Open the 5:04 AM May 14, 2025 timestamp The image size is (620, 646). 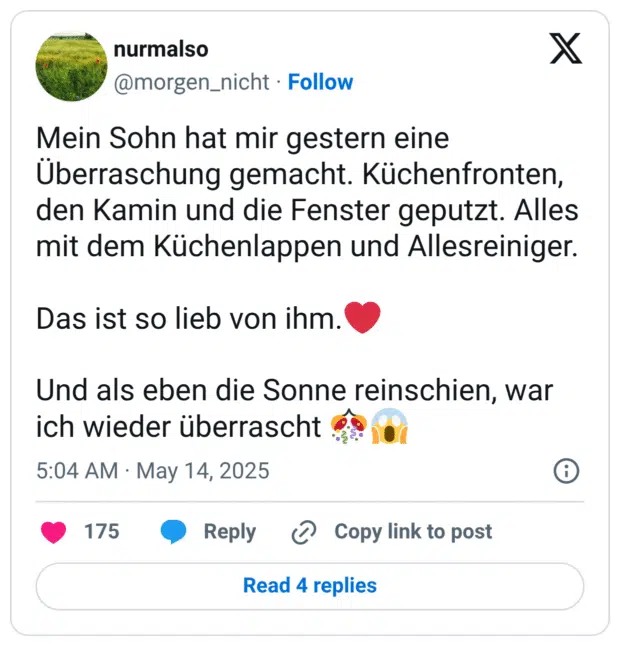[x=153, y=470]
